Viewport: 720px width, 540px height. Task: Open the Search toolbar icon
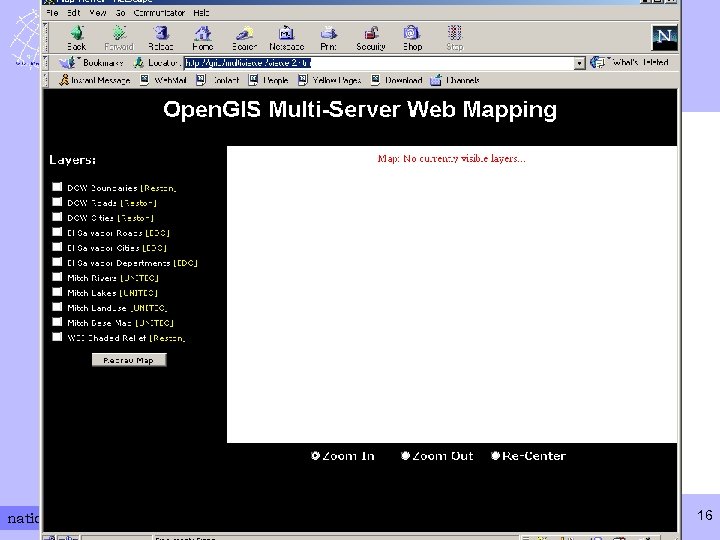[244, 33]
